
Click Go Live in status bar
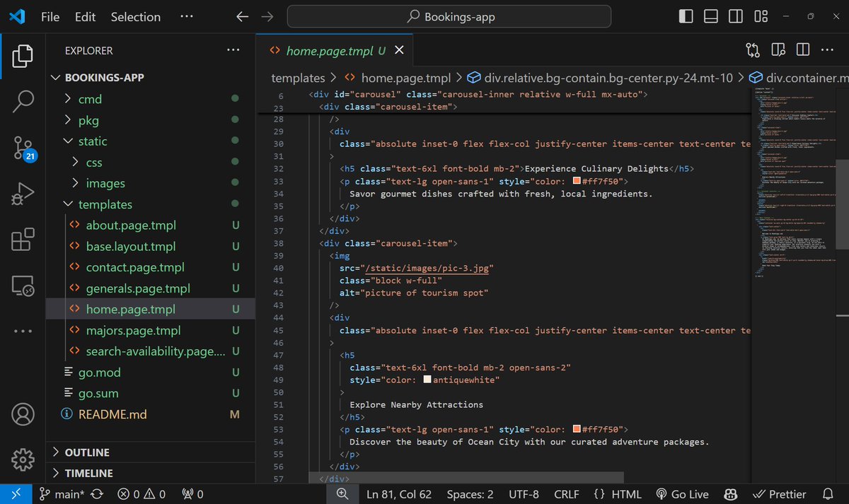[683, 494]
